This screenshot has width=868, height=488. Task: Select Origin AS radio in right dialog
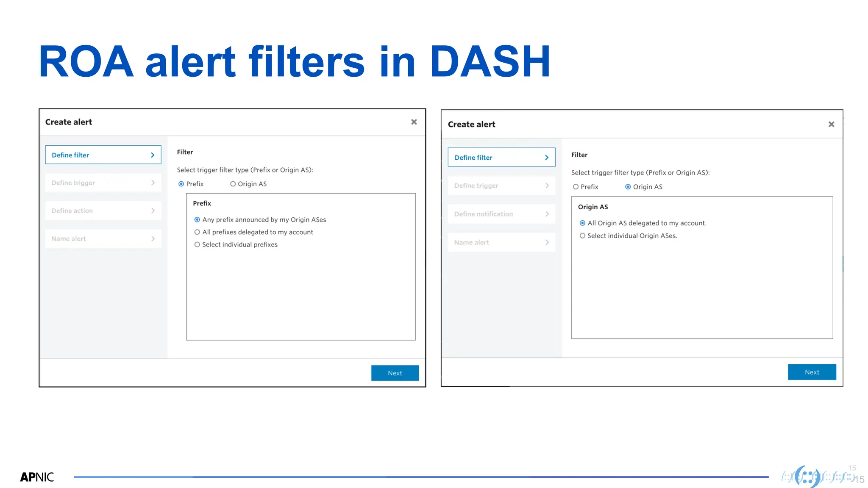(x=628, y=187)
